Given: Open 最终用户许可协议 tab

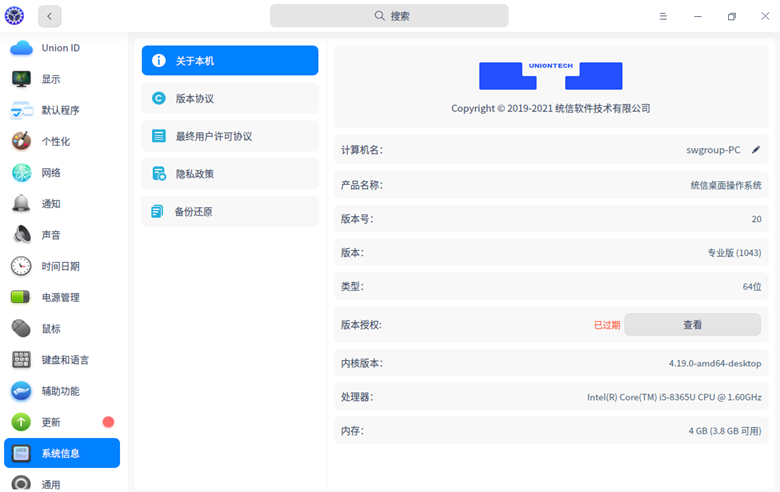Looking at the screenshot, I should click(230, 136).
